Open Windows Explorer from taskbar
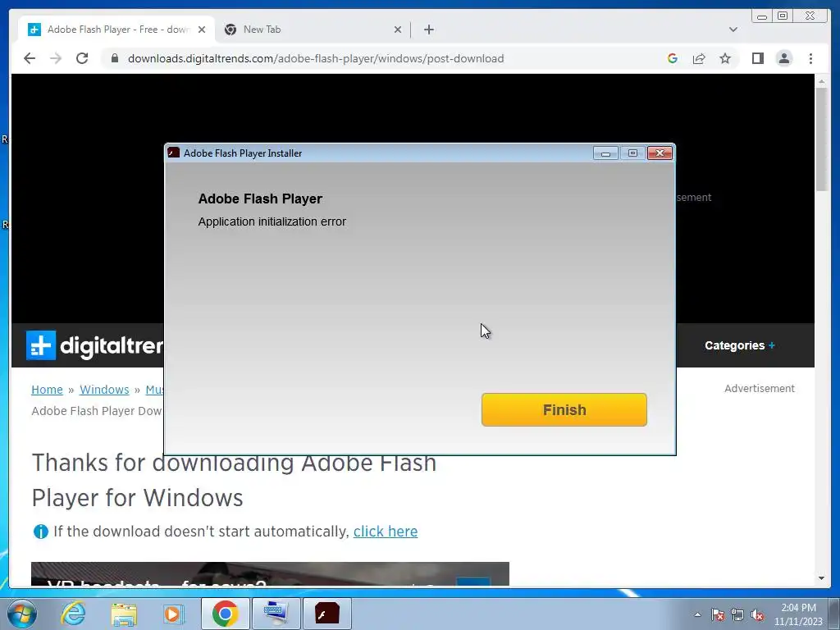 click(124, 614)
